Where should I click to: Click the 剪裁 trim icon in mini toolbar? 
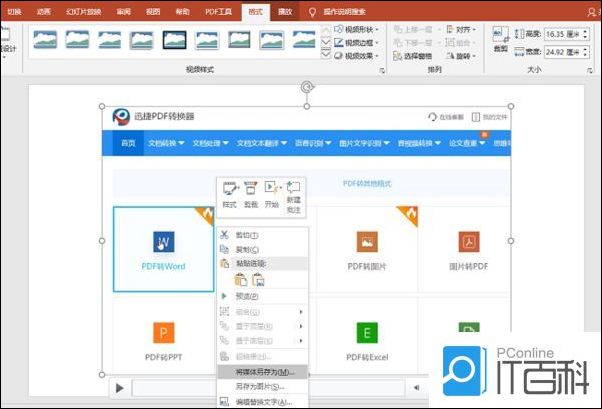click(x=251, y=195)
